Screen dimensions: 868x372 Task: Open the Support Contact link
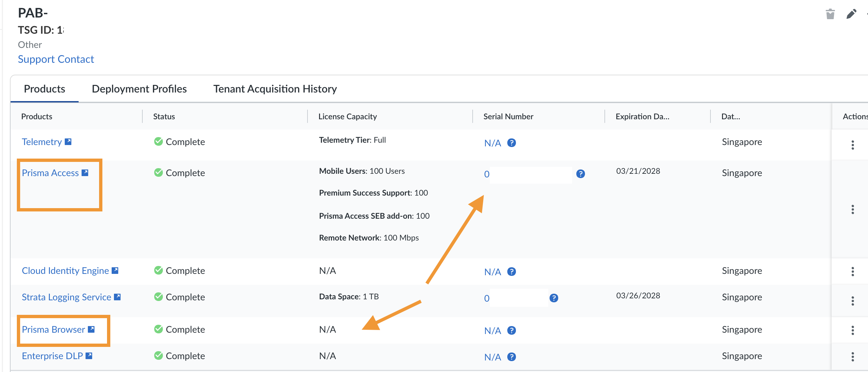[56, 59]
